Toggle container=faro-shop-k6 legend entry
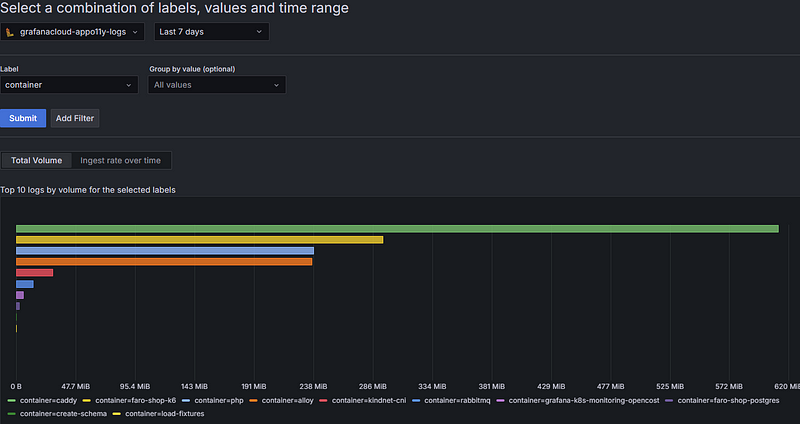The height and width of the screenshot is (424, 800). pos(135,400)
